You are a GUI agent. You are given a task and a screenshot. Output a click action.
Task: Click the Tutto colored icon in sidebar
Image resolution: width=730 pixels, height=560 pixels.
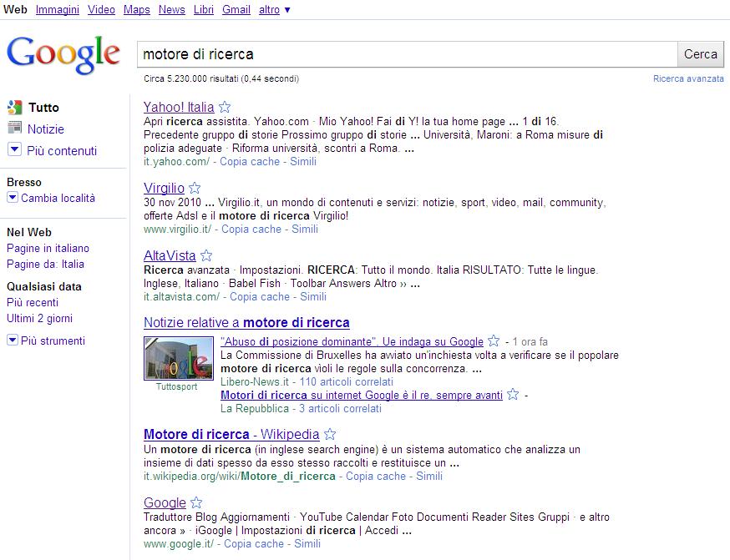(x=14, y=108)
